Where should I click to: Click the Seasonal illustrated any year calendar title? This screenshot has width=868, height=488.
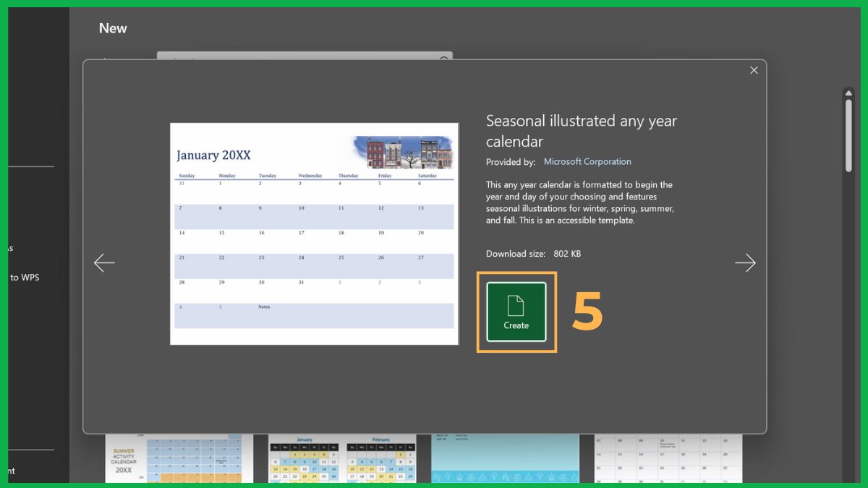582,131
